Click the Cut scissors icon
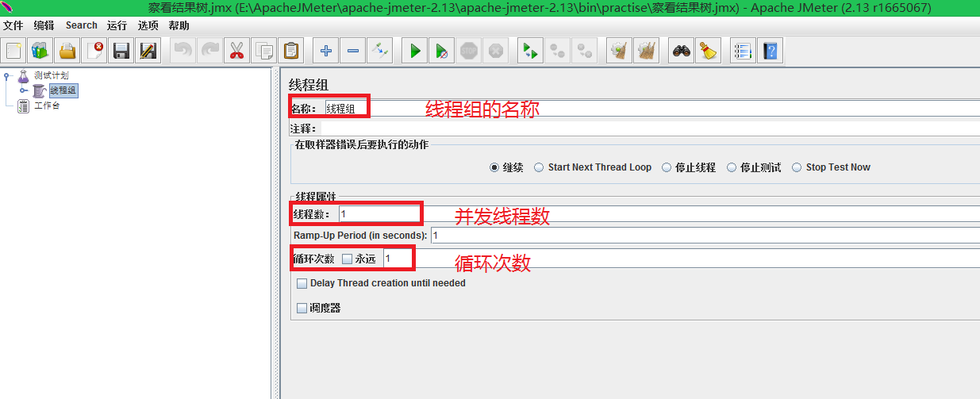Viewport: 980px width, 399px height. pyautogui.click(x=236, y=52)
